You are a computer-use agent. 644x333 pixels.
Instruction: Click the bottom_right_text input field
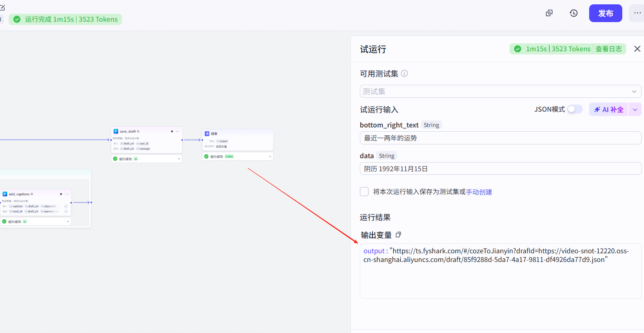click(500, 138)
